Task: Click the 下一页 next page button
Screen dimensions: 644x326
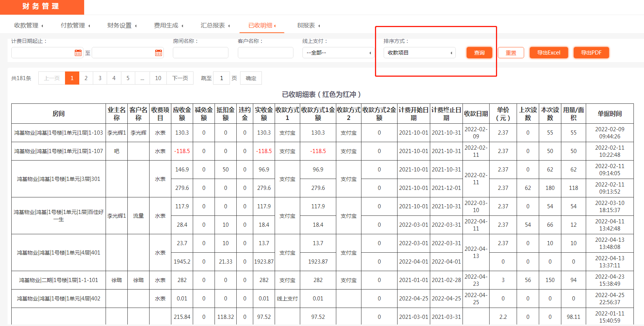Action: 180,78
